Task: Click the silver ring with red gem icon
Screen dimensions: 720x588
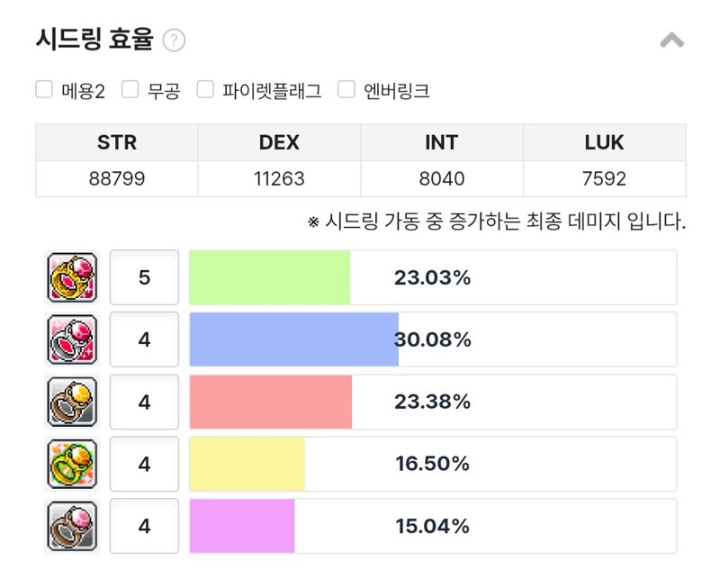Action: (x=72, y=339)
